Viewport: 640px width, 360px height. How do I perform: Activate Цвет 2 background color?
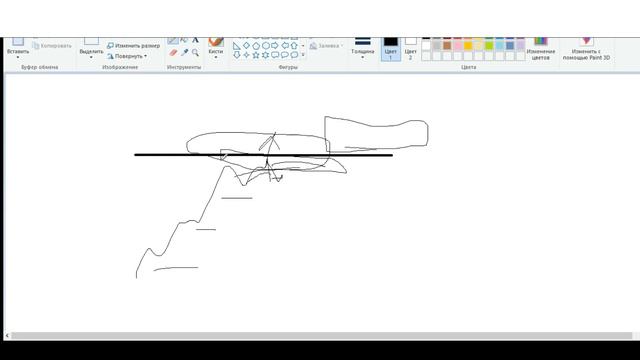click(410, 49)
